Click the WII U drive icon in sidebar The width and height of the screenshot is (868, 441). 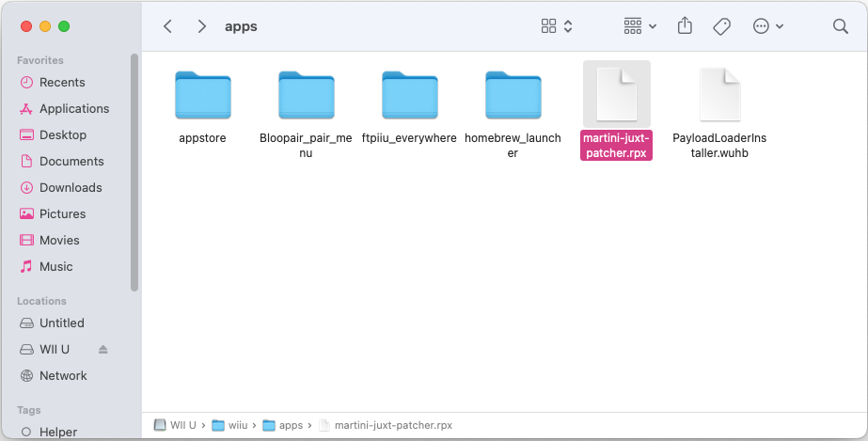click(26, 349)
